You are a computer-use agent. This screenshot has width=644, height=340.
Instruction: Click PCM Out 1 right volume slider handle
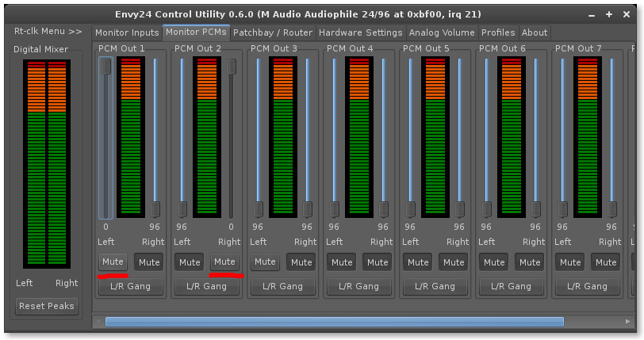(155, 209)
